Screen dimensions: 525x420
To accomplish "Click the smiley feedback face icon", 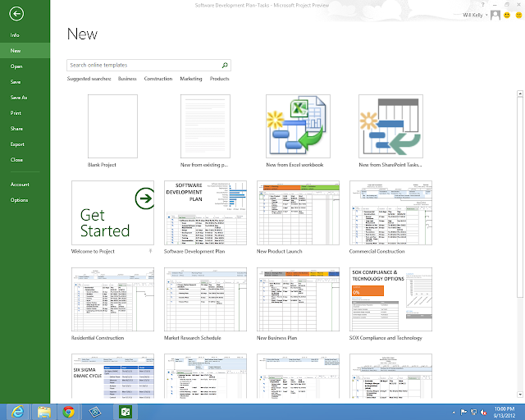I will coord(507,15).
